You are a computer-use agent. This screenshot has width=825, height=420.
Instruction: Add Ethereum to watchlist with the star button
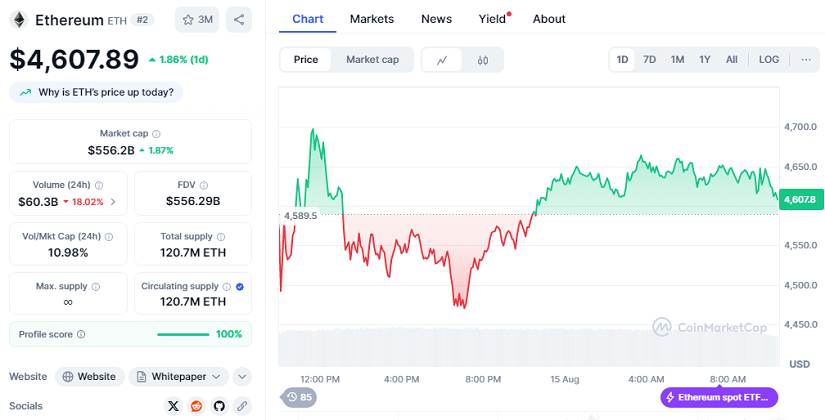(197, 20)
